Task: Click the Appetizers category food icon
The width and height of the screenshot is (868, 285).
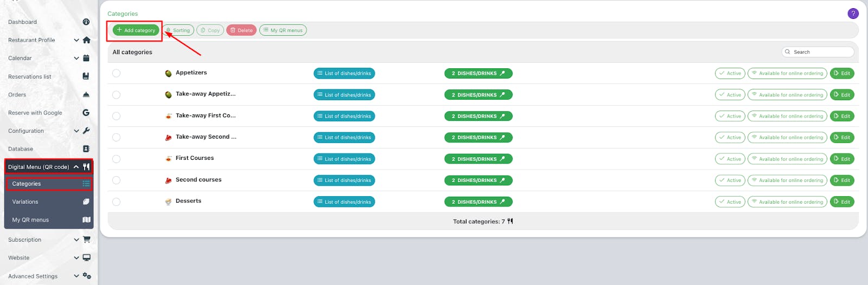Action: (169, 73)
